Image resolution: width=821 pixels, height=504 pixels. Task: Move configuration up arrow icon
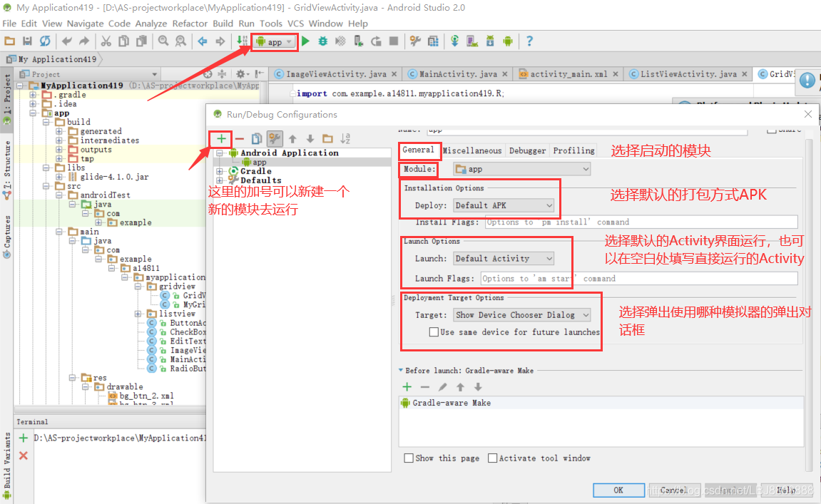[x=292, y=139]
